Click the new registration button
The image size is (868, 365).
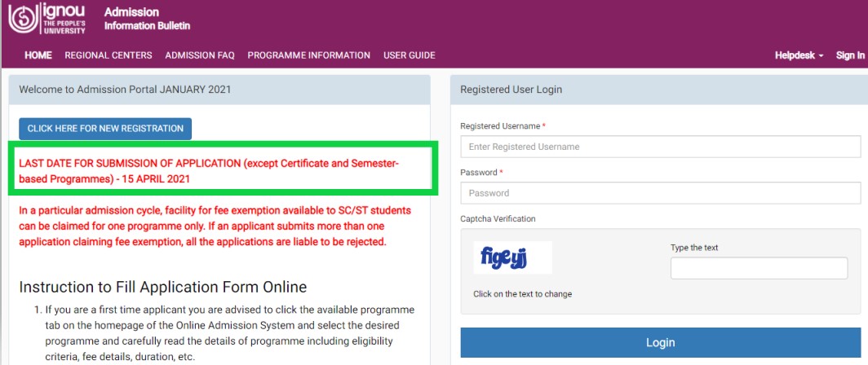tap(105, 128)
